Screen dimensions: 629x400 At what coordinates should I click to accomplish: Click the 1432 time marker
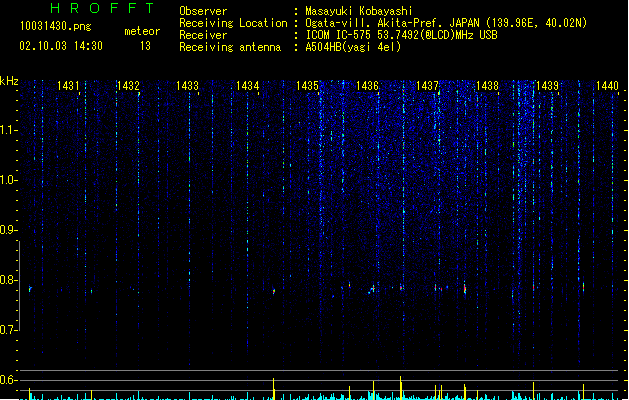pos(128,86)
